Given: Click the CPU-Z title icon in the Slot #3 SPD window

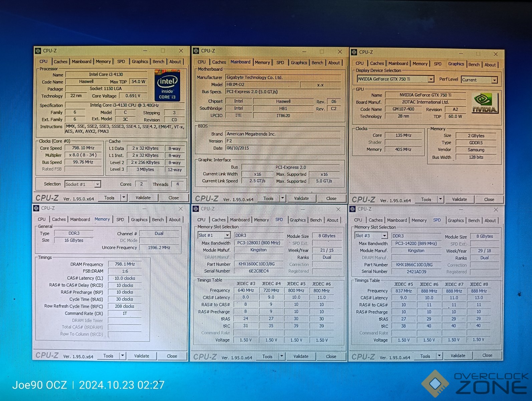Looking at the screenshot, I should pyautogui.click(x=353, y=209).
